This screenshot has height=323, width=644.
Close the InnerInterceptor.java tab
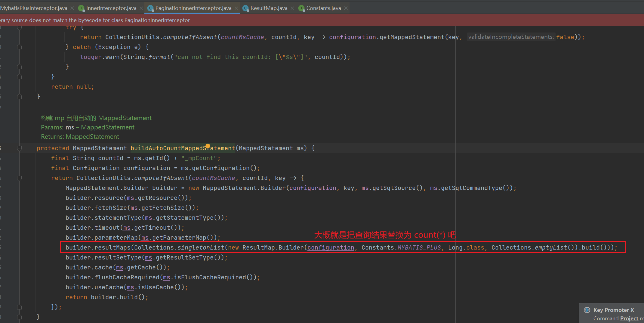pos(141,8)
